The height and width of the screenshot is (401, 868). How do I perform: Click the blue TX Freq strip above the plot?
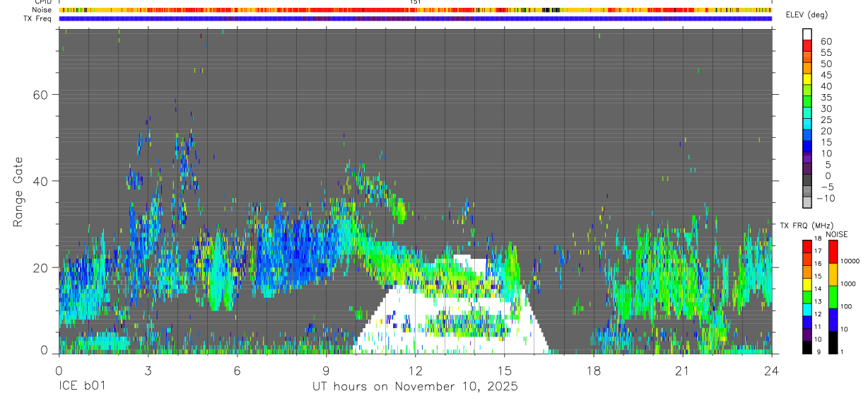click(416, 18)
